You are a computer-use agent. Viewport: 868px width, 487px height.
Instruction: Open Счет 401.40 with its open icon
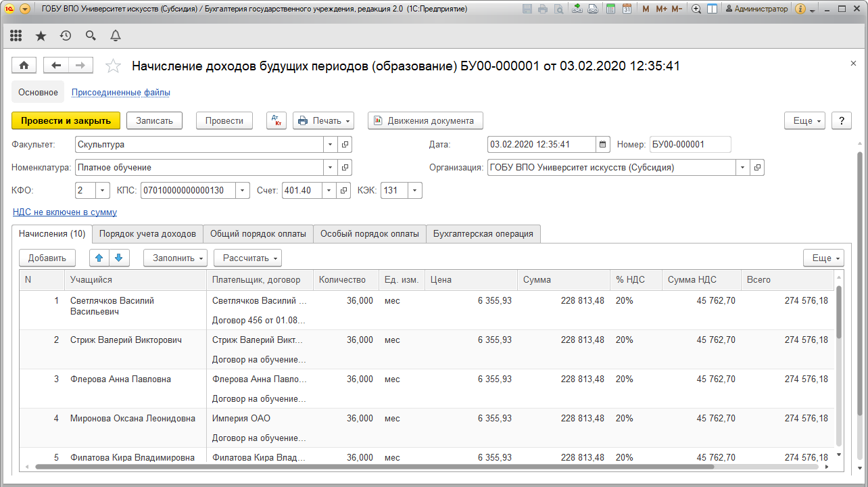pyautogui.click(x=345, y=191)
